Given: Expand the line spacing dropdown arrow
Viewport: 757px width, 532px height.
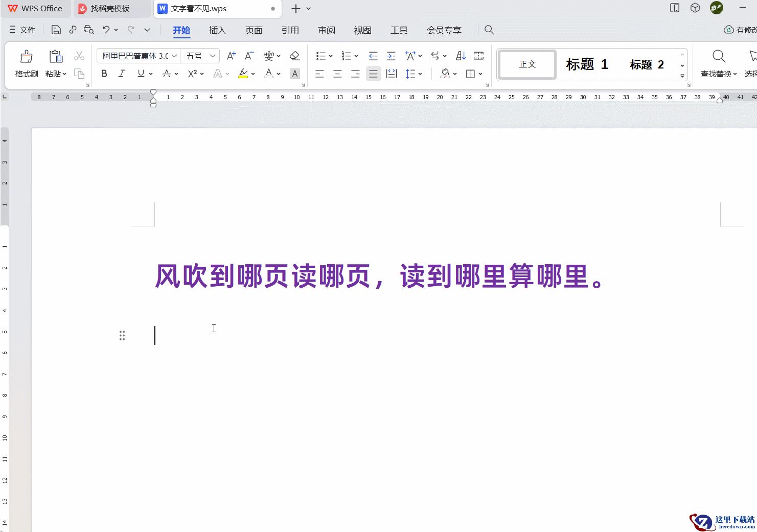Looking at the screenshot, I should [421, 74].
